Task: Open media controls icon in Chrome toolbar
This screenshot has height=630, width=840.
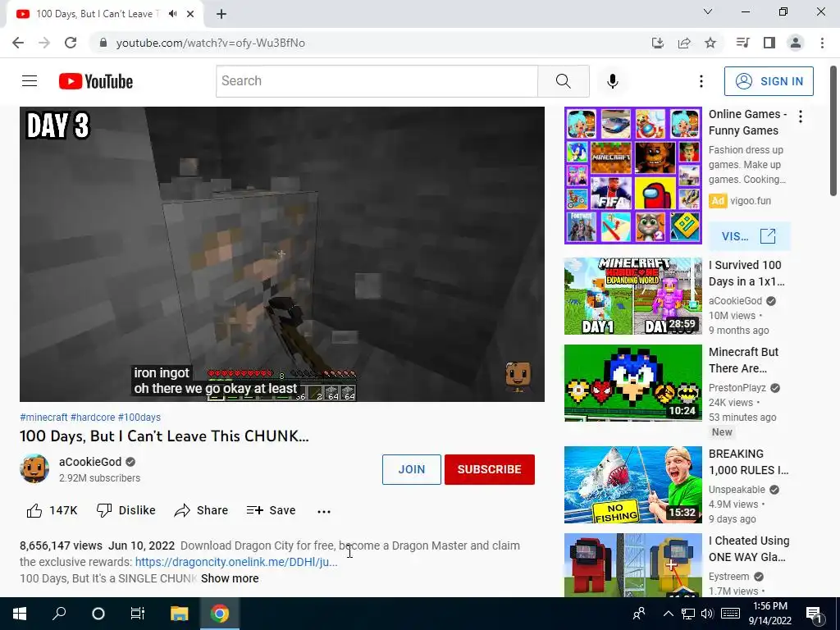Action: click(742, 43)
